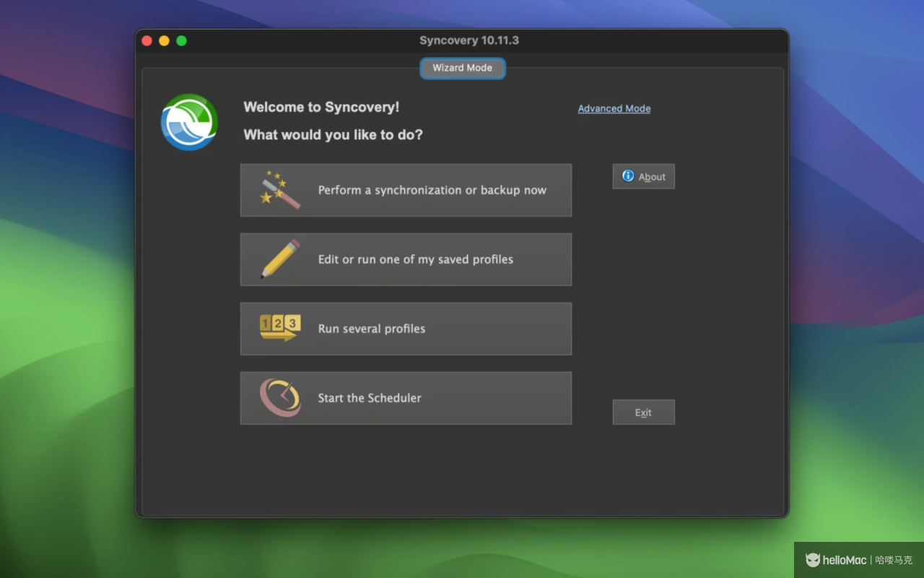Click the blue info icon on About
924x578 pixels.
pos(628,176)
